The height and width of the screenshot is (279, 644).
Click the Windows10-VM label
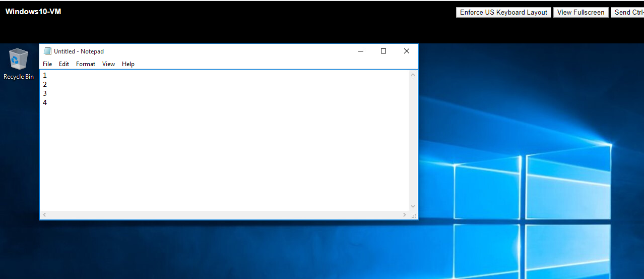(x=33, y=12)
